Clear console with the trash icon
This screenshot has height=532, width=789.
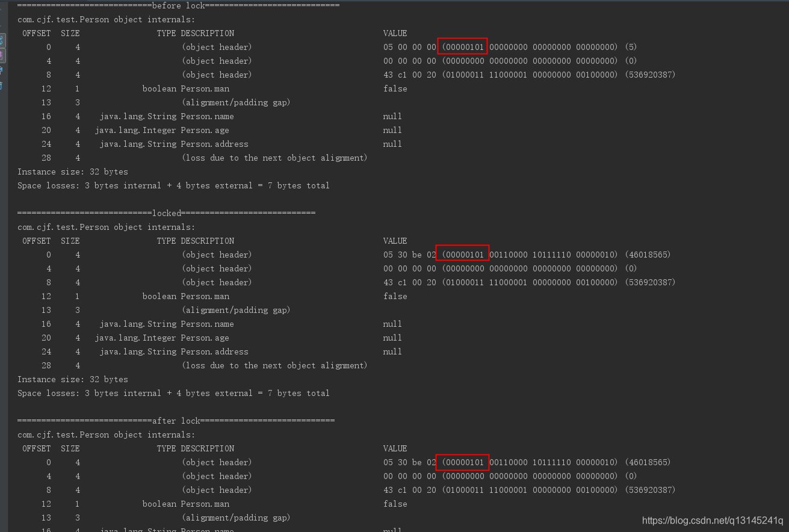pyautogui.click(x=1, y=85)
